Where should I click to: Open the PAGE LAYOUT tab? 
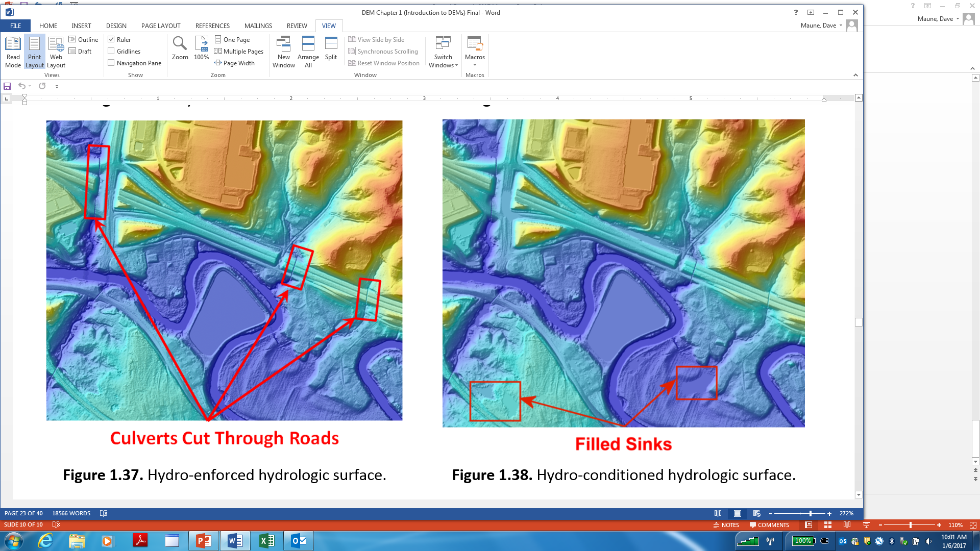pos(161,26)
